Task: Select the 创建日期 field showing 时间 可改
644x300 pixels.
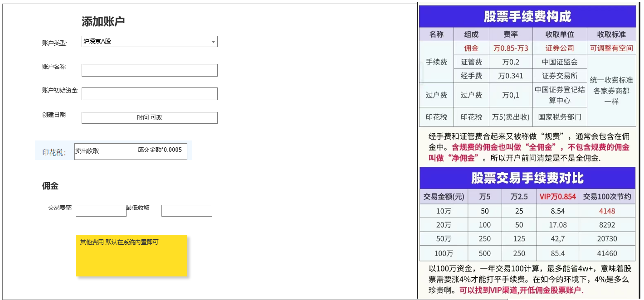Action: [149, 118]
